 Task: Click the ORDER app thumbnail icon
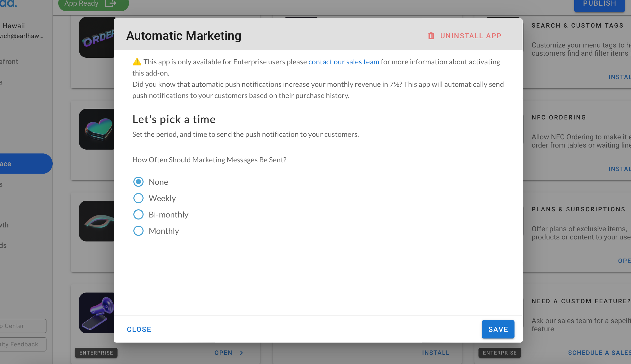(97, 37)
